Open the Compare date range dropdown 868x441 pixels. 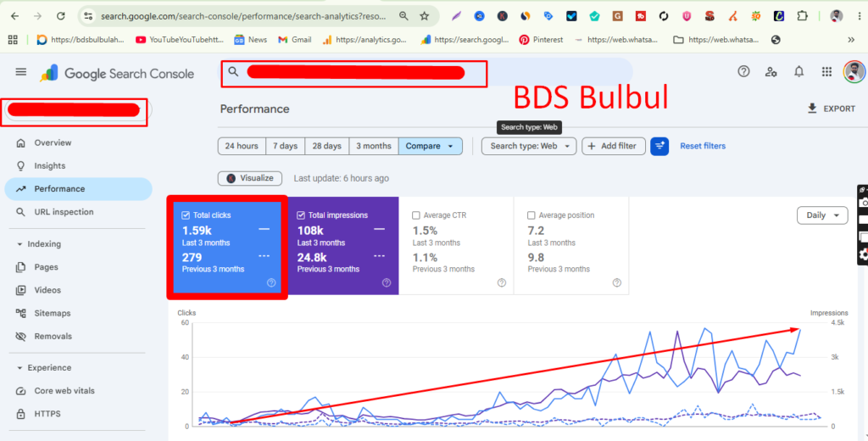point(430,146)
